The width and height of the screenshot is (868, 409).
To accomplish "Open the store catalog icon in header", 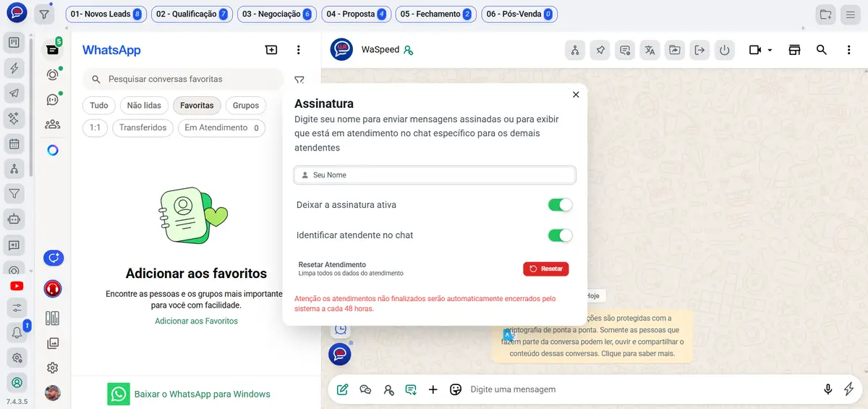I will 795,50.
